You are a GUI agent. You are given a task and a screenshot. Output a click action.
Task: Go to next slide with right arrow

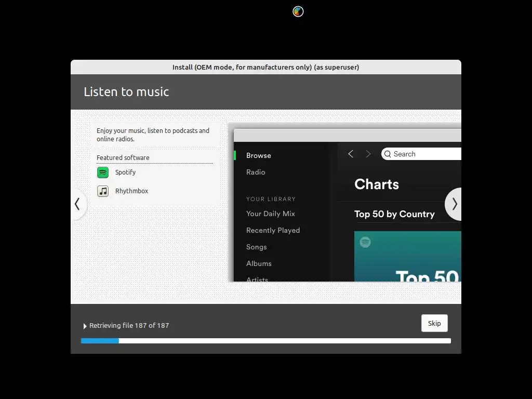coord(454,204)
